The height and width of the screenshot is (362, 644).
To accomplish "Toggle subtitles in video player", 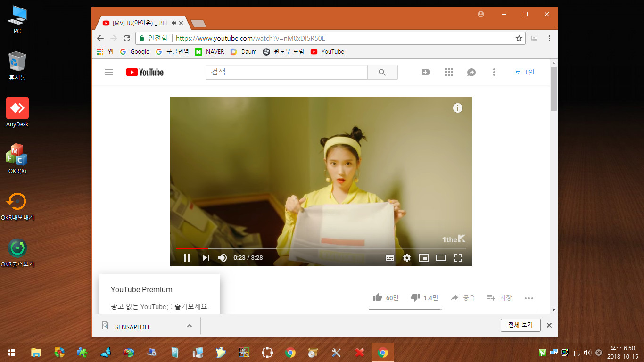I will tap(390, 258).
